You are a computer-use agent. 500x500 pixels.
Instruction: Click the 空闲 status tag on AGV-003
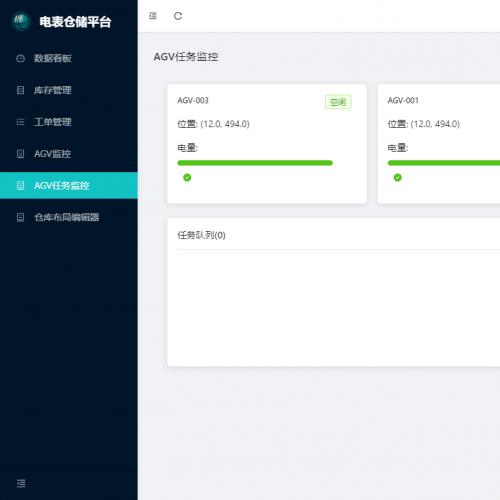338,102
